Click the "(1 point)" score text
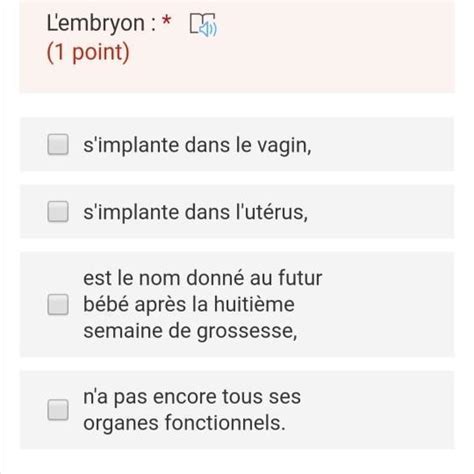Viewport: 474px width, 474px height. pos(88,52)
